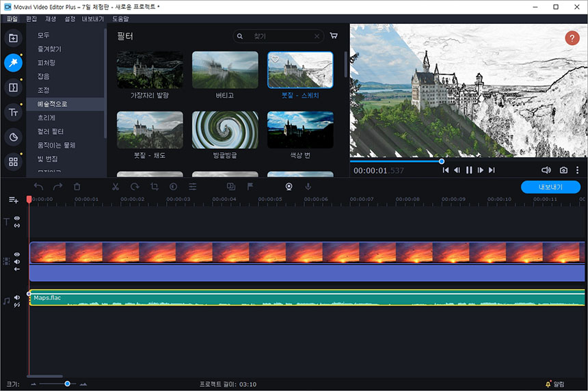Delete clip with the trash icon
The image size is (588, 391).
(x=77, y=187)
